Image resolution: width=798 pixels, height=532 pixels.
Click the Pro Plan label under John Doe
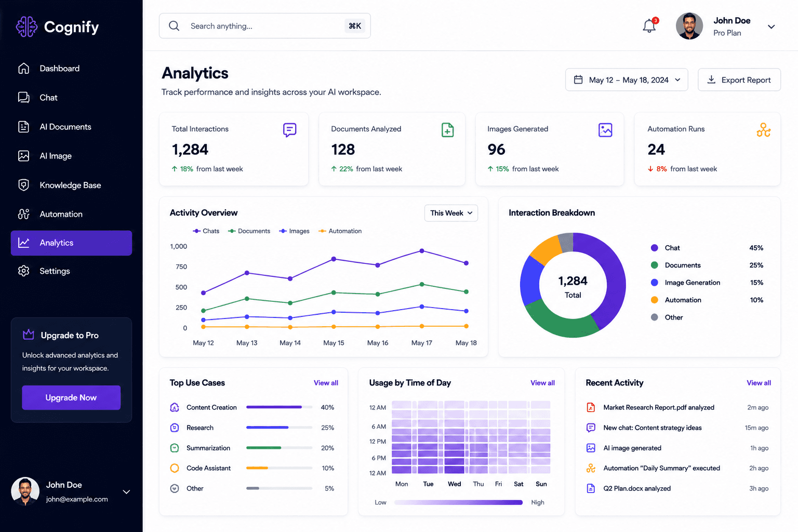pyautogui.click(x=727, y=33)
